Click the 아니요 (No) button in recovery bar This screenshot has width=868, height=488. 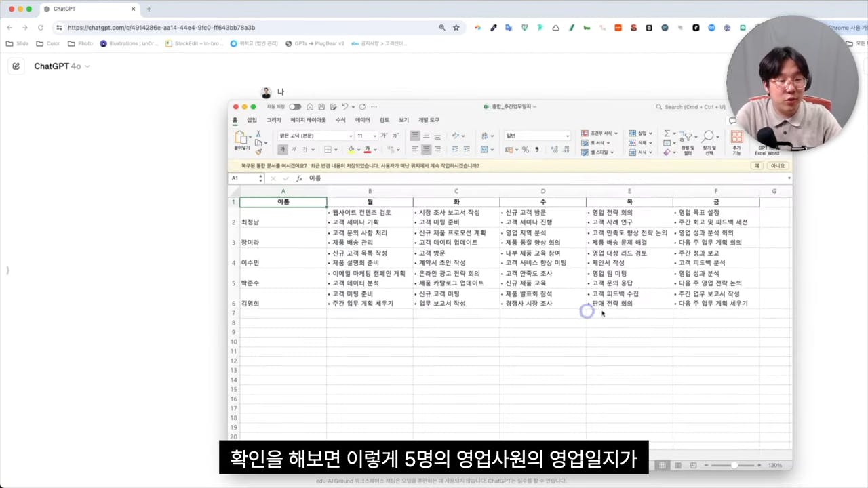[777, 166]
